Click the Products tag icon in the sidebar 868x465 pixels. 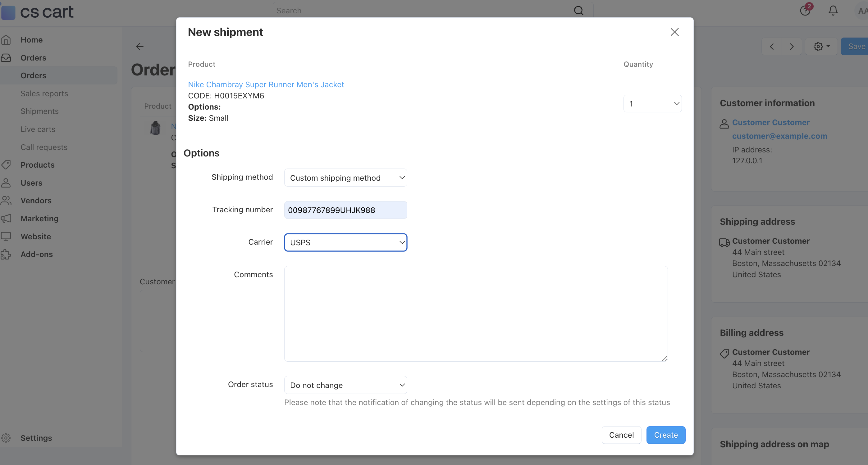(6, 165)
